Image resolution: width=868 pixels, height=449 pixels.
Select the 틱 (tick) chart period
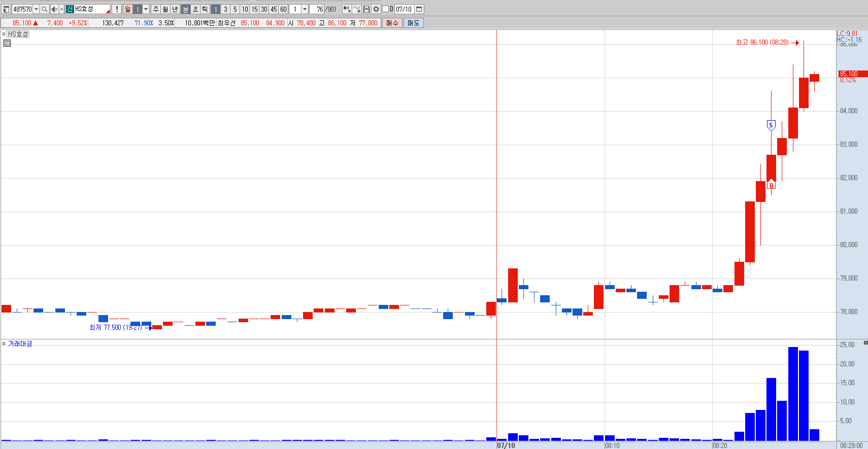point(205,9)
